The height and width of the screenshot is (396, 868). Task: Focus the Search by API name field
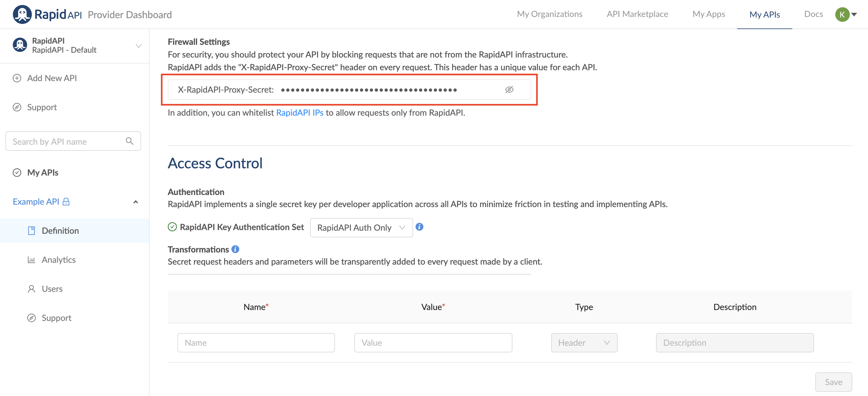pos(73,141)
